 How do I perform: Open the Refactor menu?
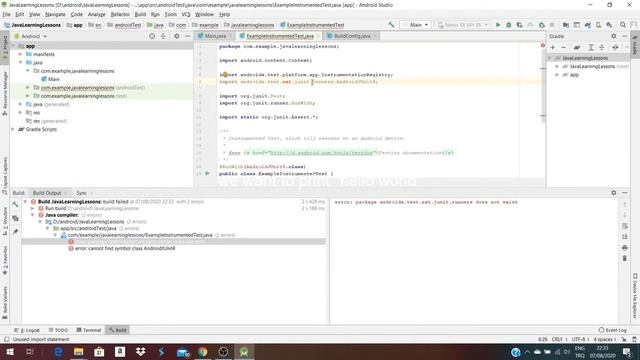pyautogui.click(x=120, y=14)
